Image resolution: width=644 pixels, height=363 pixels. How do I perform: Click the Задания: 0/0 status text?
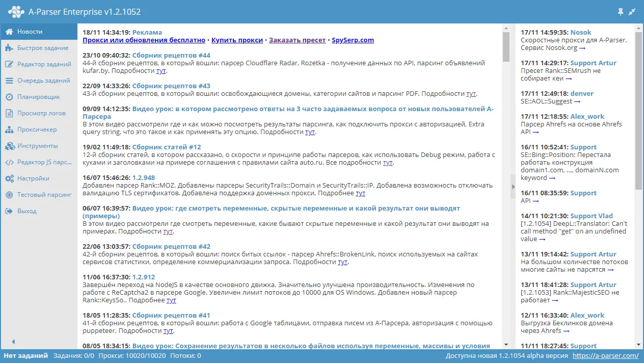[x=74, y=356]
